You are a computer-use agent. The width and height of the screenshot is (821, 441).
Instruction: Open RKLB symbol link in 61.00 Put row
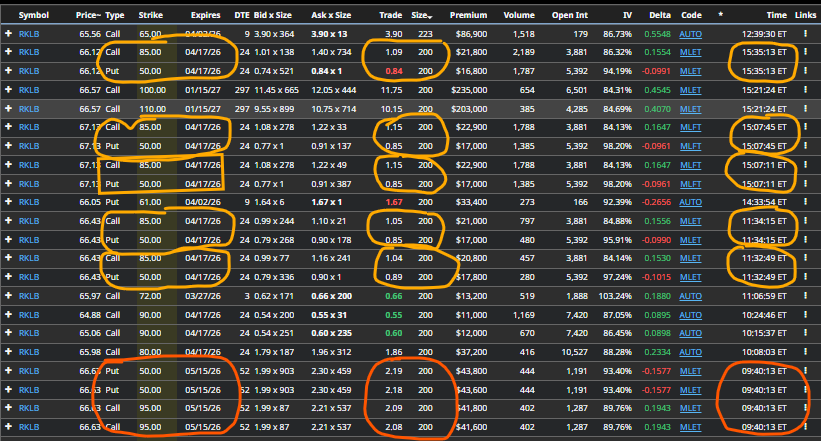coord(29,202)
